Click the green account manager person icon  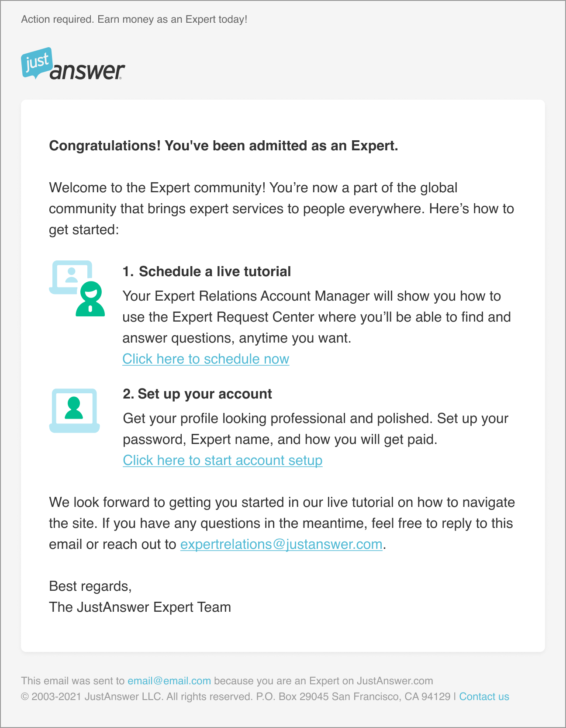90,299
